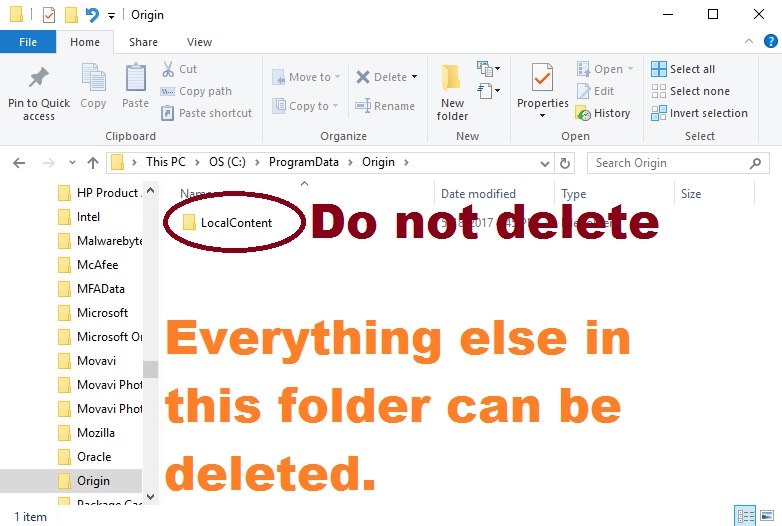Select McAfee folder in the tree
The height and width of the screenshot is (526, 782).
pyautogui.click(x=89, y=265)
